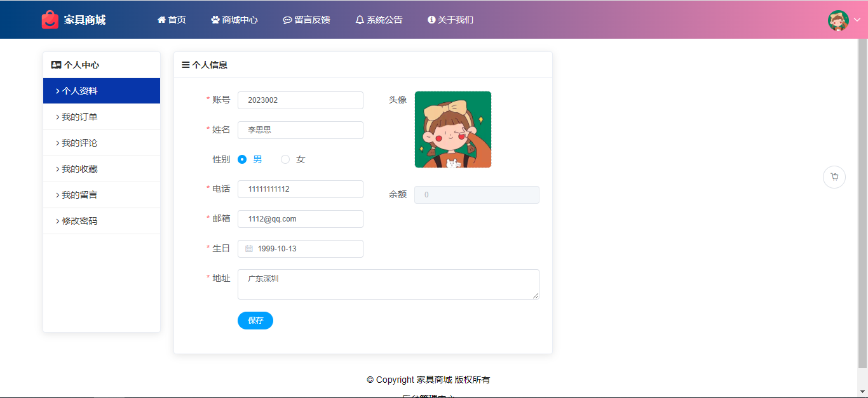Click the red shopping bag logo icon
This screenshot has height=398, width=868.
50,20
